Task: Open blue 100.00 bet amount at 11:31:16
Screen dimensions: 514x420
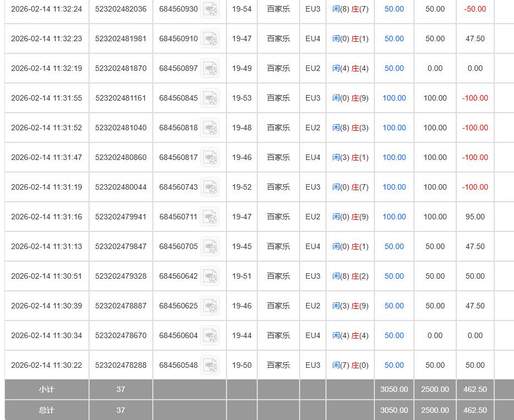Action: pyautogui.click(x=394, y=217)
